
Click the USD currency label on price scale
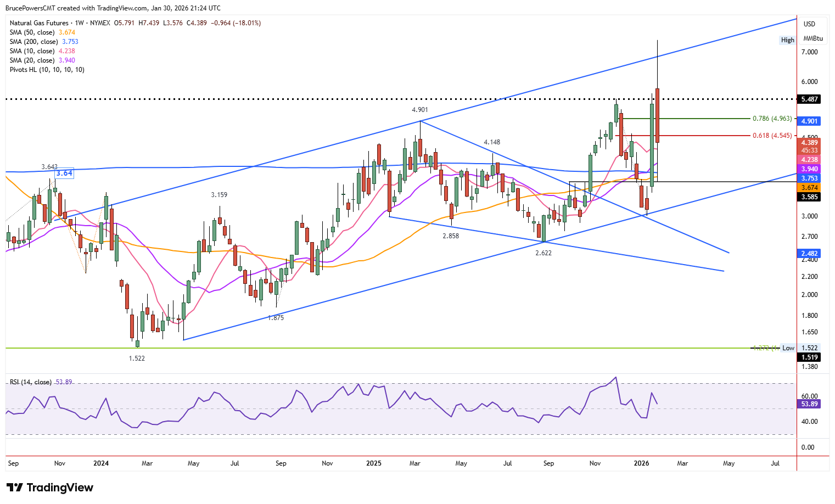809,24
